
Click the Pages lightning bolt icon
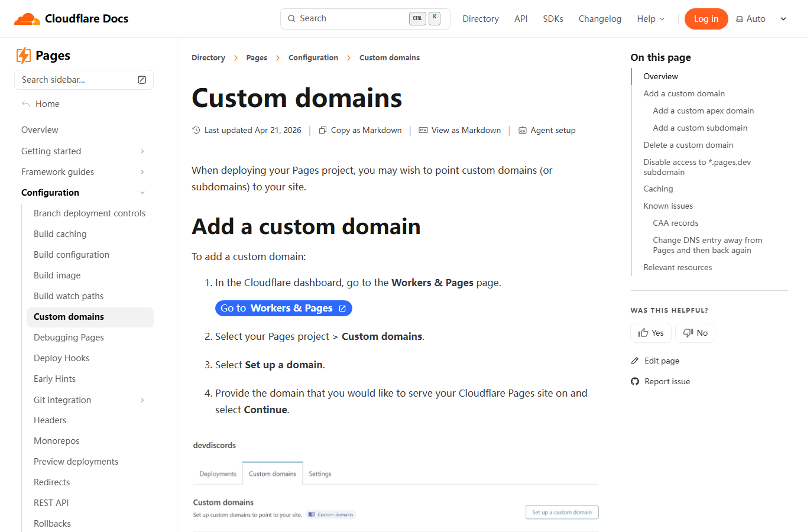[23, 56]
